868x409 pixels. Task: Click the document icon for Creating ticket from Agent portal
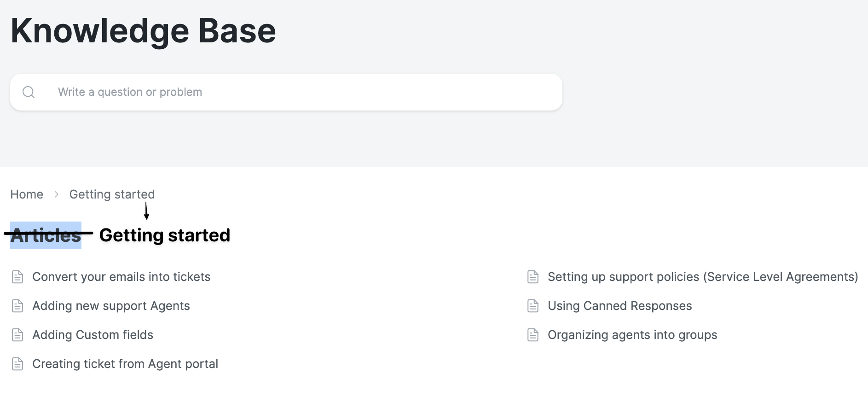[18, 364]
